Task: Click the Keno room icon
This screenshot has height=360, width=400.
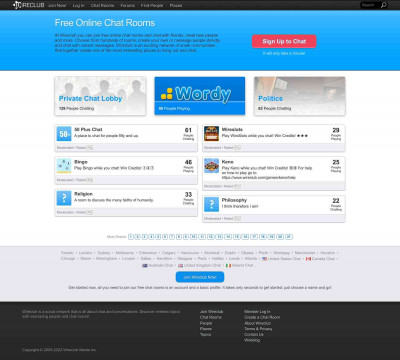Action: pyautogui.click(x=211, y=166)
